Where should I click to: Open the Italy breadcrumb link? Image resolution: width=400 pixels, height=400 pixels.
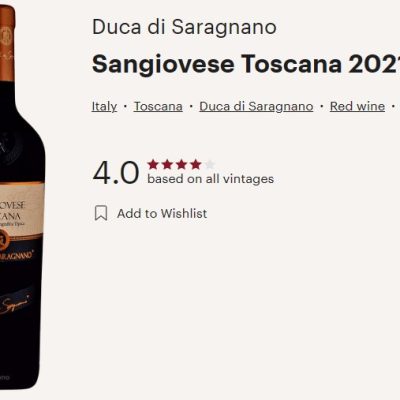tap(104, 107)
